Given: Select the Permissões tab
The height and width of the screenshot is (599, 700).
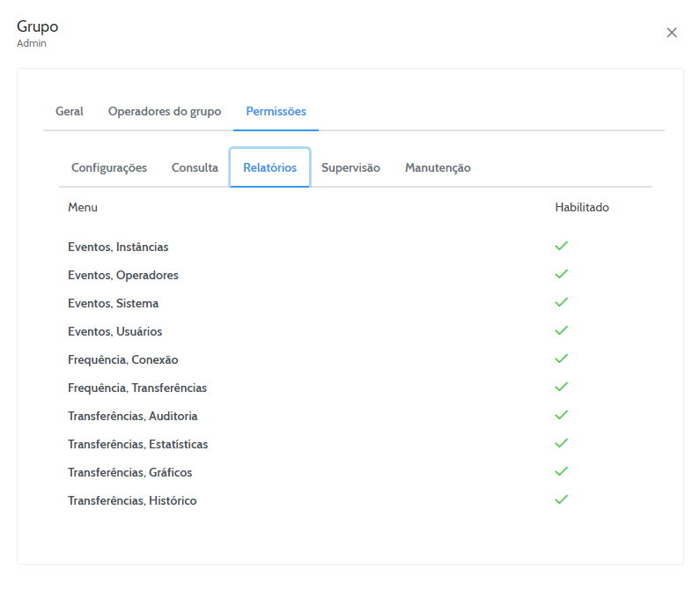Looking at the screenshot, I should pyautogui.click(x=276, y=111).
